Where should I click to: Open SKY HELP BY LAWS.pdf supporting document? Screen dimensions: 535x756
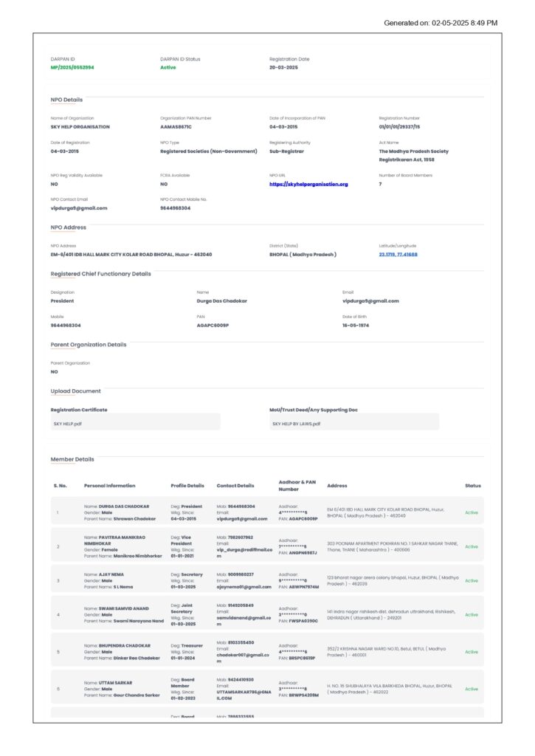pos(296,424)
